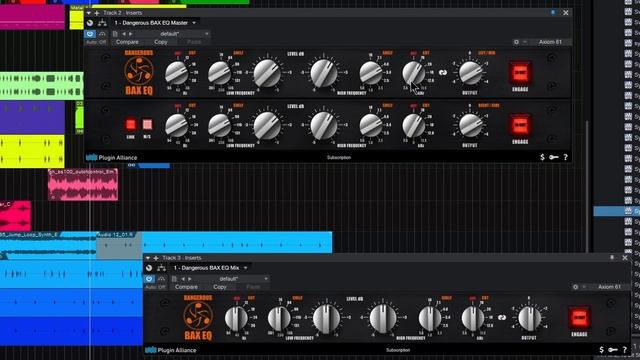Screen dimensions: 640x360
Task: Toggle the ENGAGE red button in BAX EQ Mix
Action: tap(579, 318)
